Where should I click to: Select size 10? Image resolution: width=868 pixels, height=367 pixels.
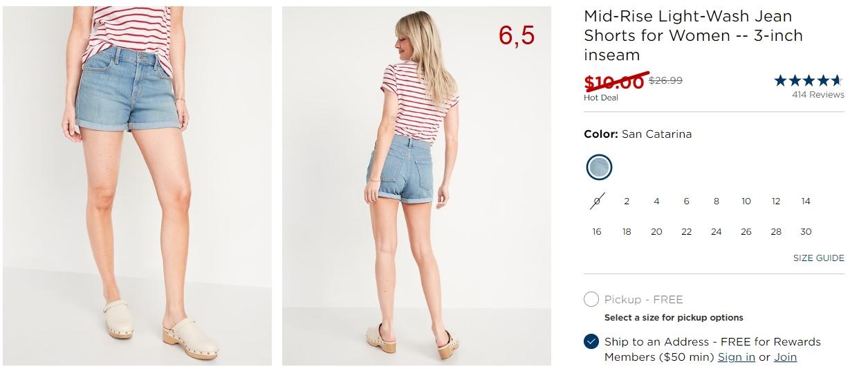click(x=746, y=202)
